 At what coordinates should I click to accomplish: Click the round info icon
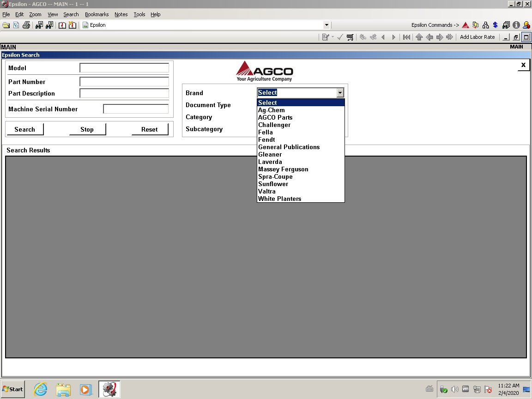(x=516, y=25)
